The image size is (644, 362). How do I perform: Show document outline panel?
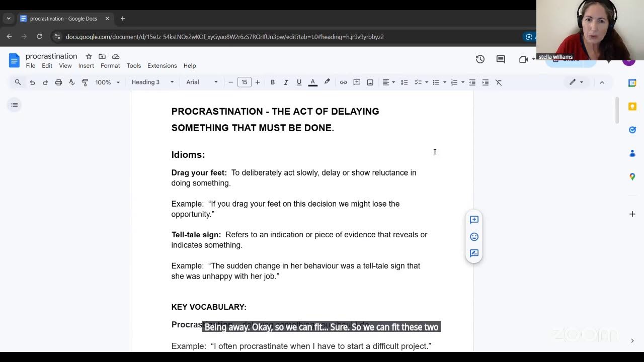coord(15,105)
